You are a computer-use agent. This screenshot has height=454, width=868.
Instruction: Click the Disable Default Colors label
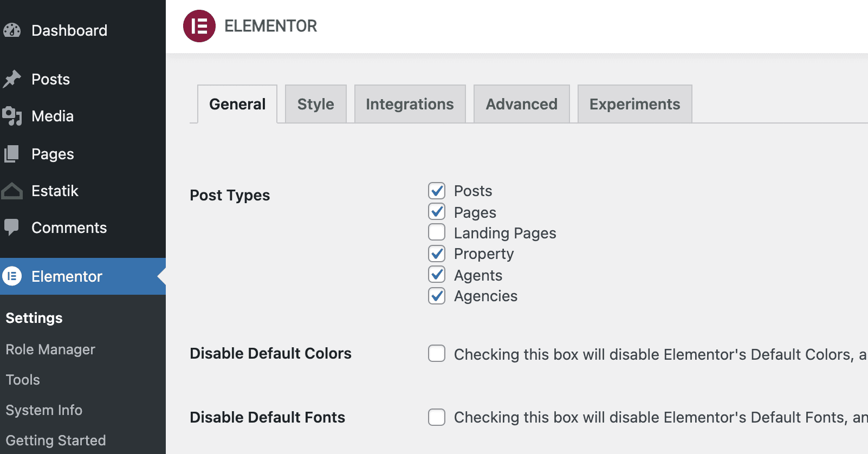(270, 353)
